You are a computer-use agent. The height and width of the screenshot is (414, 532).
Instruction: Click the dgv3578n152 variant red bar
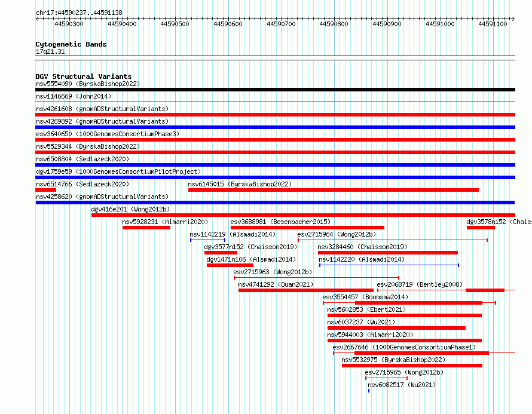[x=481, y=228]
